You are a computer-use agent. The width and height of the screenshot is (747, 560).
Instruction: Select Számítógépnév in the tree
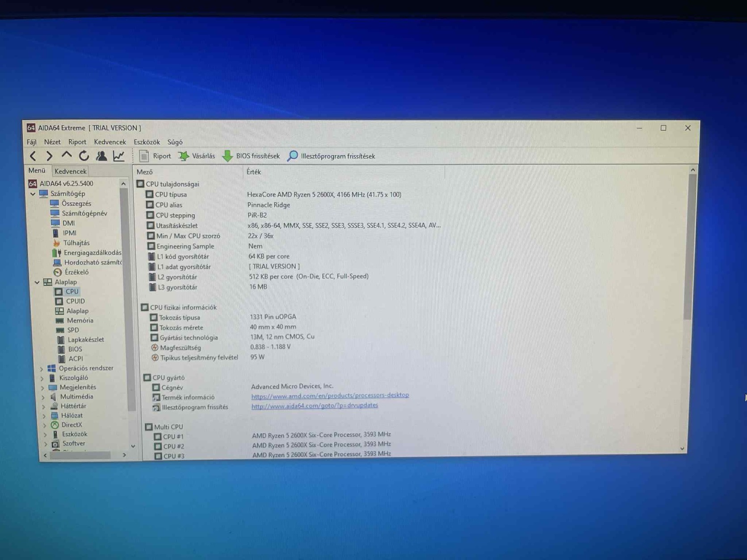point(79,213)
